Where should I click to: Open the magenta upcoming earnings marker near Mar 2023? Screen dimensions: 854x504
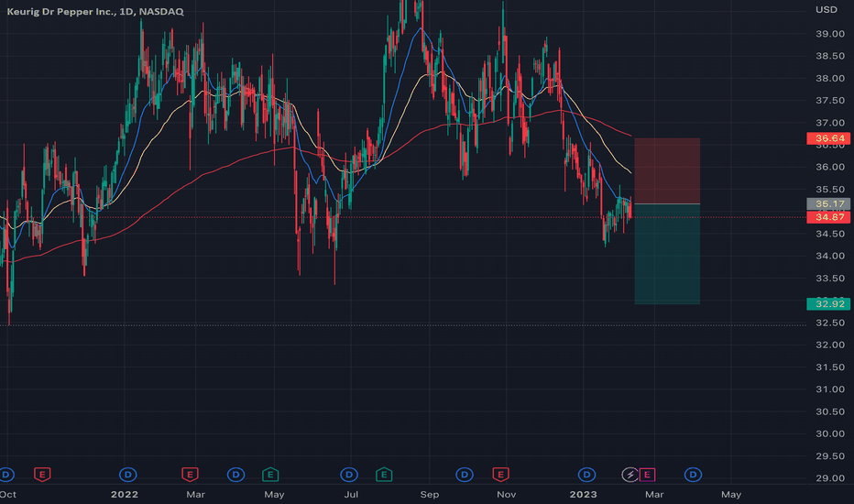[x=647, y=475]
